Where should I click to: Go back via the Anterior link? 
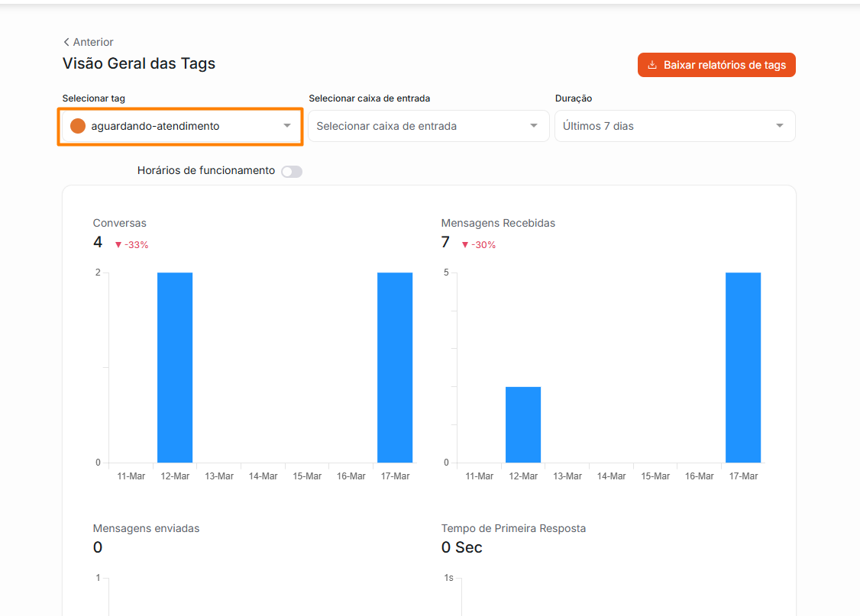coord(93,42)
